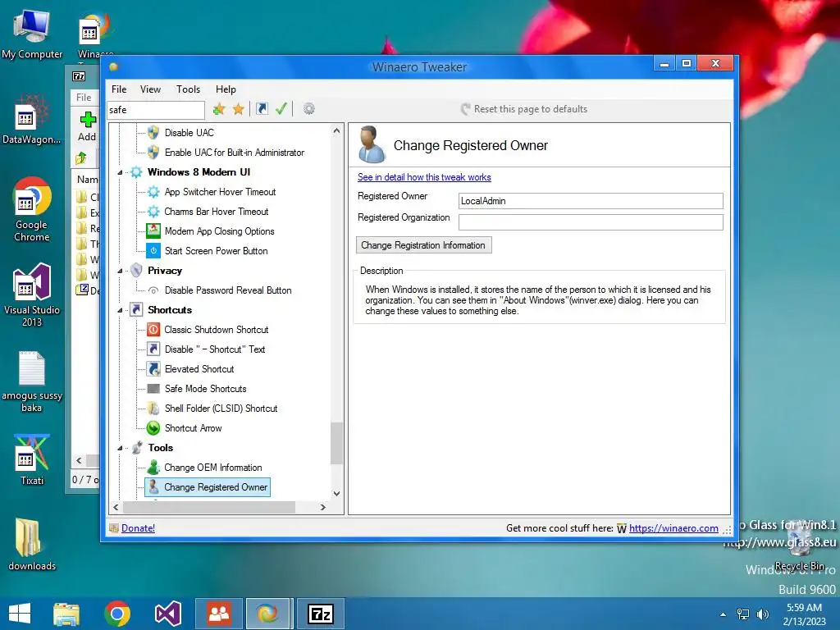Click the Visual Studio taskbar icon
The height and width of the screenshot is (630, 840).
(x=167, y=614)
